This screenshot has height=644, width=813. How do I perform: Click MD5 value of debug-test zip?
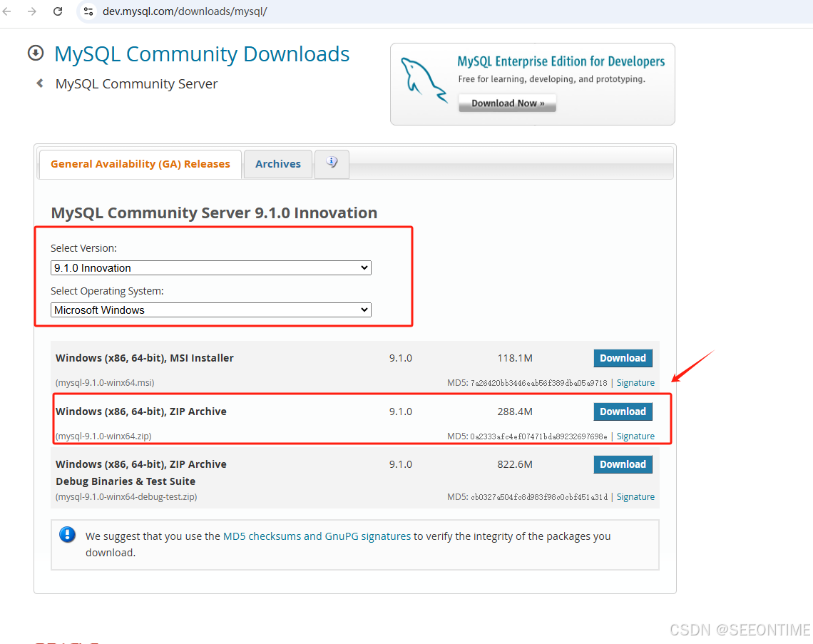coord(538,497)
